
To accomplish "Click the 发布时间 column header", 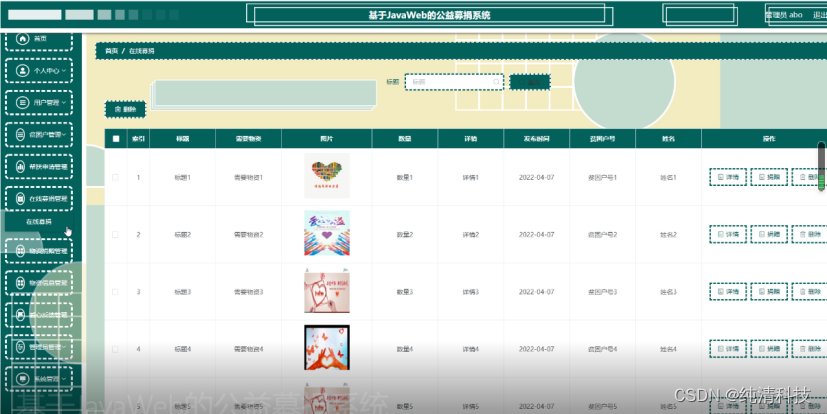I will tap(536, 139).
